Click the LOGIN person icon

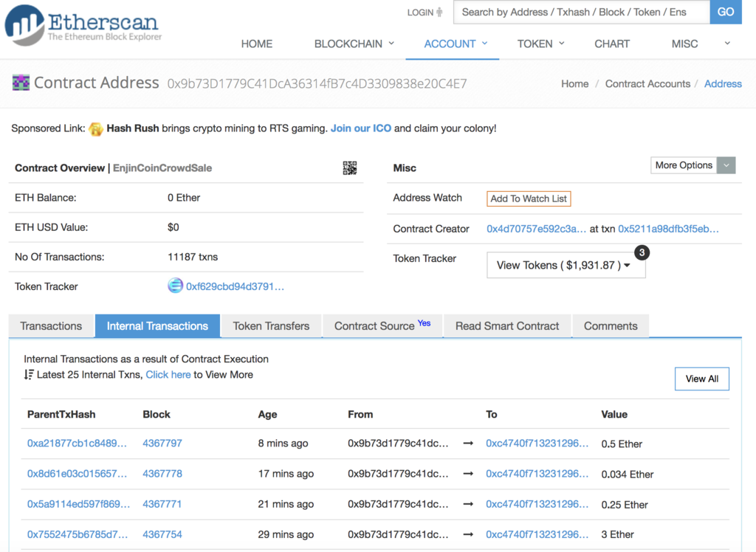point(439,12)
